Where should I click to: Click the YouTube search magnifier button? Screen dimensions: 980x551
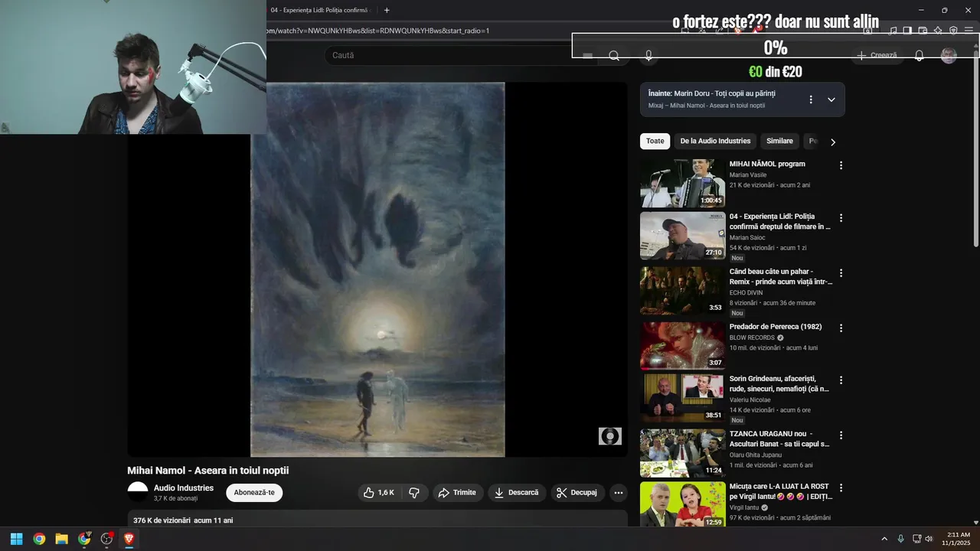click(x=614, y=55)
